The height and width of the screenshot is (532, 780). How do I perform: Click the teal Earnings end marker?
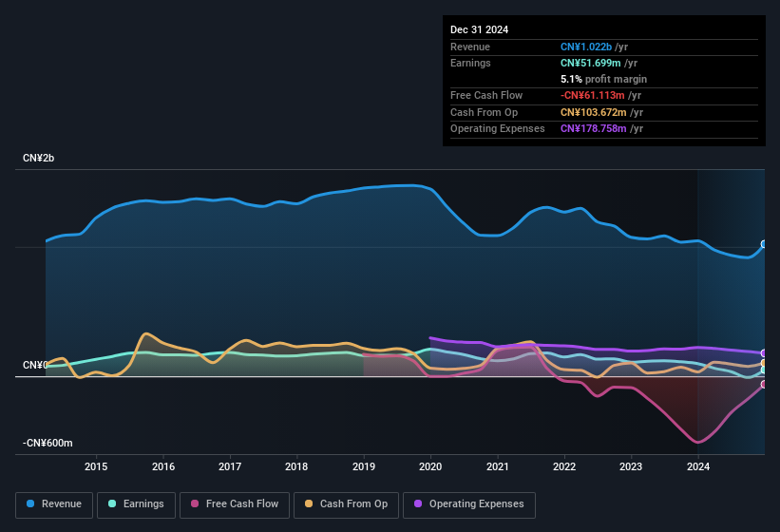point(764,370)
